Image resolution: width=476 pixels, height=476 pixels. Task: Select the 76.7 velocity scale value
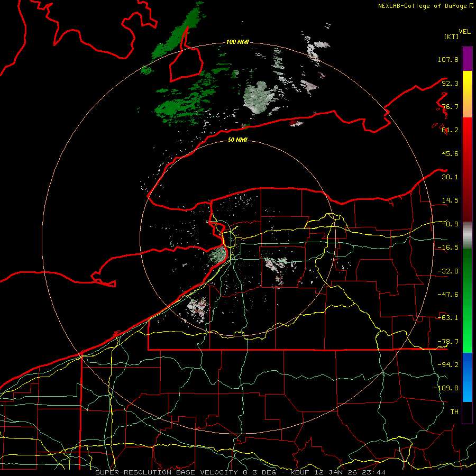(x=450, y=106)
